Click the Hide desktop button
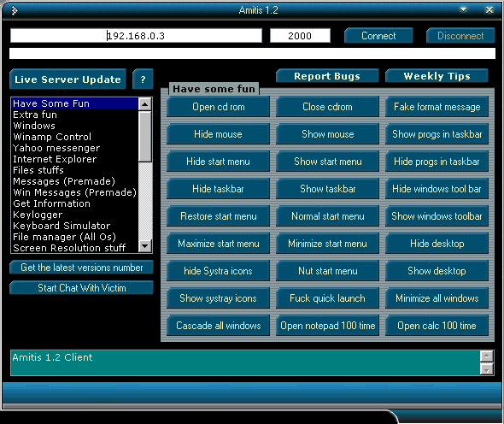Image resolution: width=504 pixels, height=424 pixels. (x=437, y=244)
